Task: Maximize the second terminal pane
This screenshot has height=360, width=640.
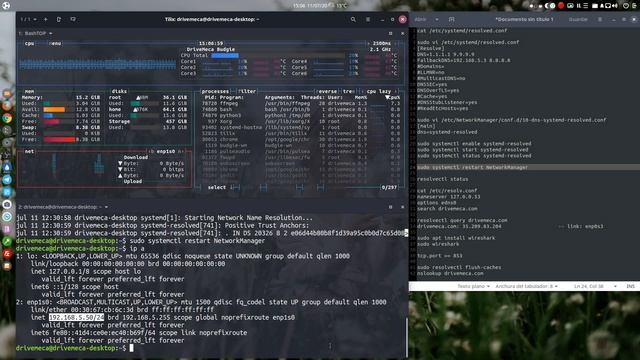Action: click(391, 207)
